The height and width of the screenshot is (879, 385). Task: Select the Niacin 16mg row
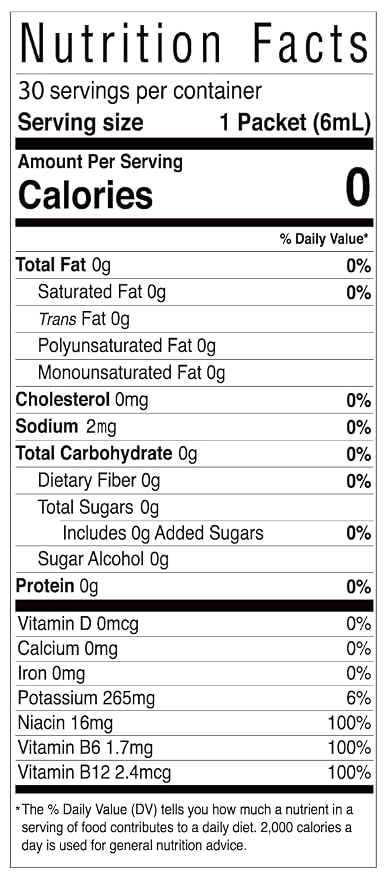[x=194, y=723]
